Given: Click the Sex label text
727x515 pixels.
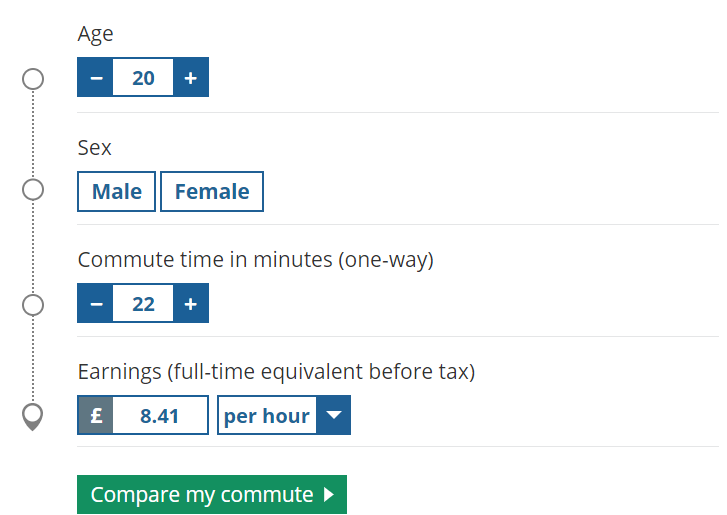Looking at the screenshot, I should (95, 148).
